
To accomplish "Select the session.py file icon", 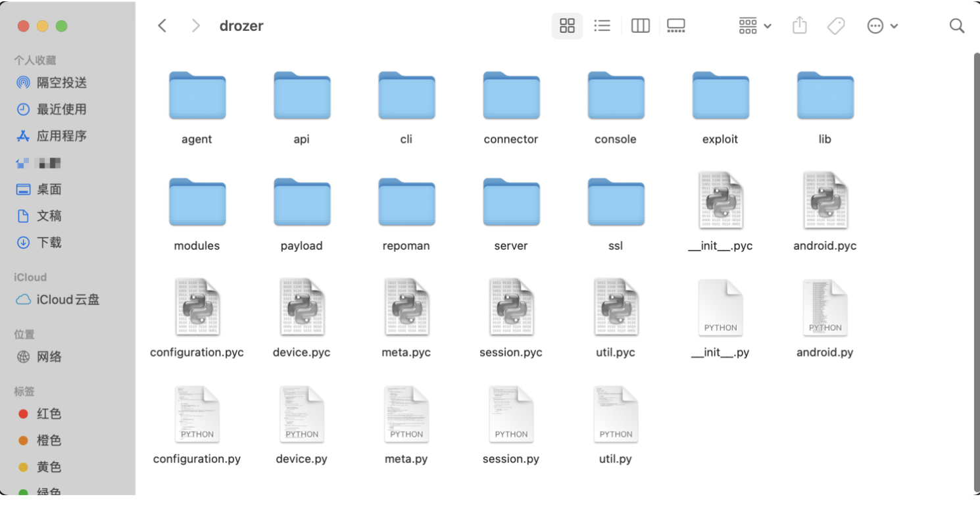I will pos(511,414).
